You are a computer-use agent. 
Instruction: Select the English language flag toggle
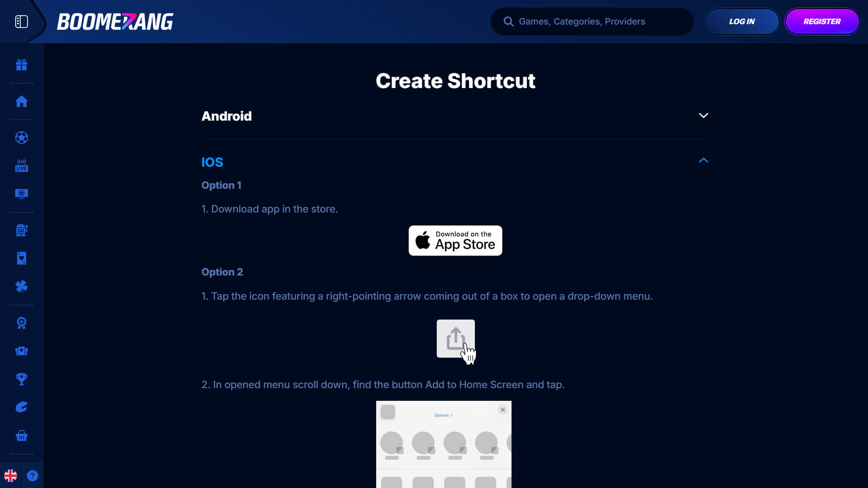click(x=11, y=475)
